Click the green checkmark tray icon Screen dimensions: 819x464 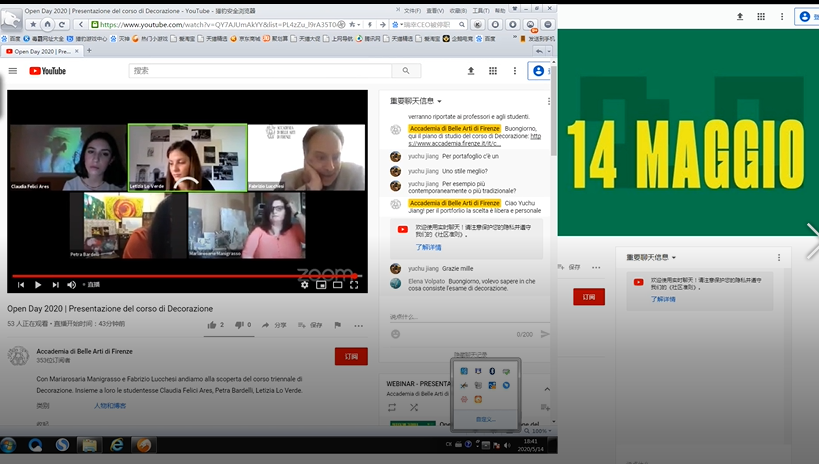[506, 371]
